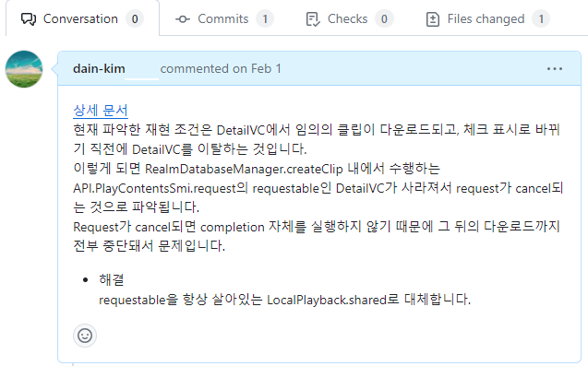Click the 'commented on Feb 1' timestamp
The image size is (588, 366).
(x=221, y=68)
